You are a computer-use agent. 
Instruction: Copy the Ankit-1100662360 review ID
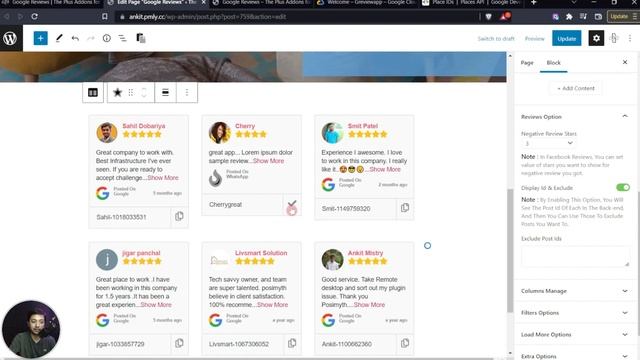(x=405, y=344)
